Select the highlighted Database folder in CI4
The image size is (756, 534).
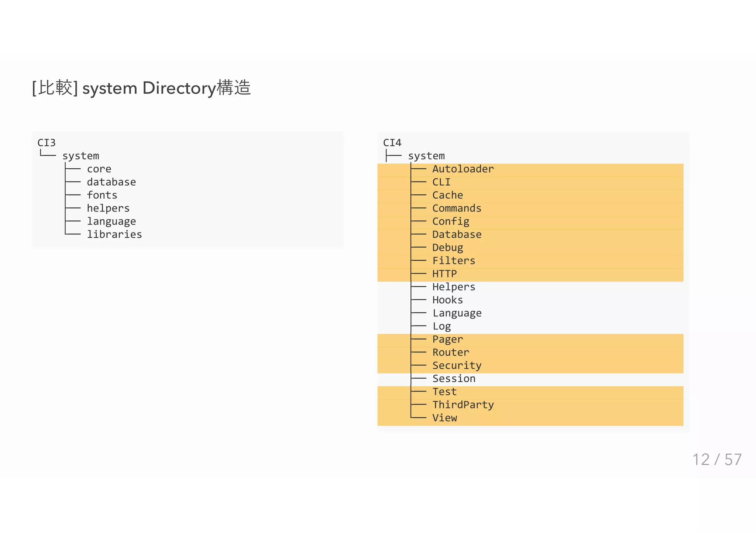pos(457,235)
